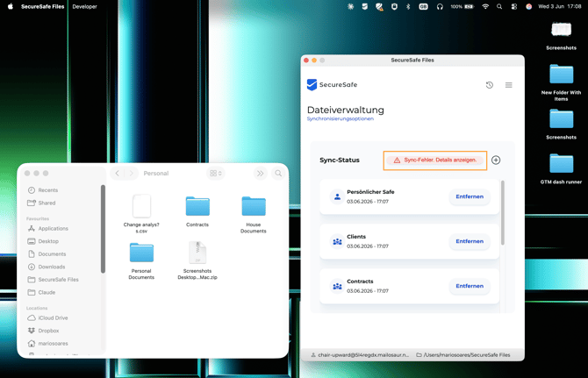Click the Sync-Fehler warning triangle icon

coord(397,160)
